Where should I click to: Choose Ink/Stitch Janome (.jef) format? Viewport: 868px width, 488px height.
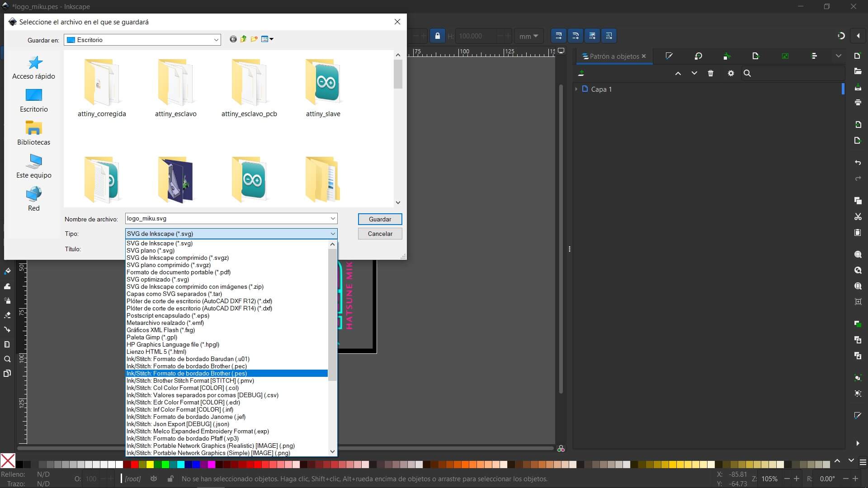186,417
